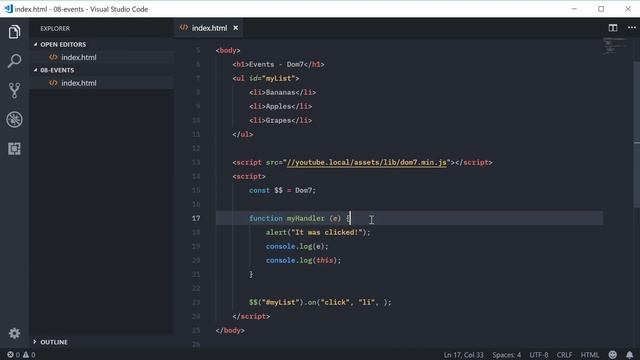Image resolution: width=640 pixels, height=360 pixels.
Task: Switch to the index.html editor tab
Action: click(x=209, y=28)
